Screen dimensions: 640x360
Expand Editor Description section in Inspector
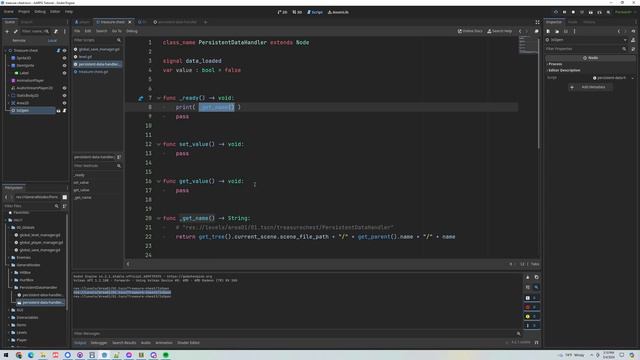point(591,70)
